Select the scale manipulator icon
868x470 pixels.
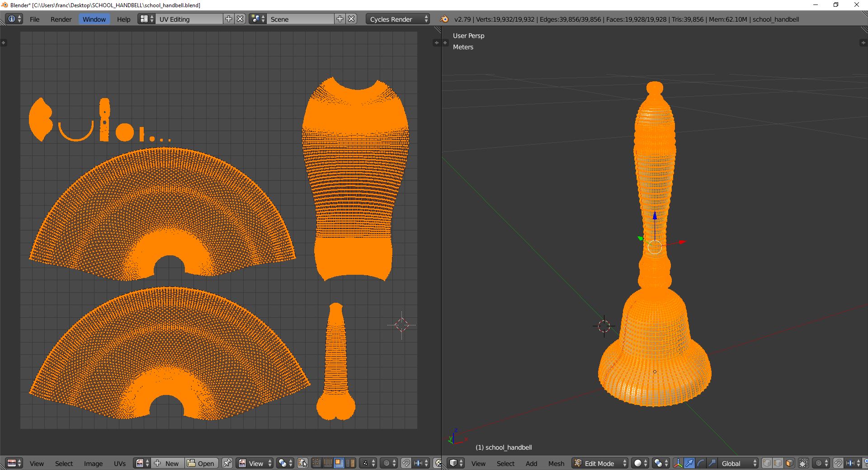712,463
